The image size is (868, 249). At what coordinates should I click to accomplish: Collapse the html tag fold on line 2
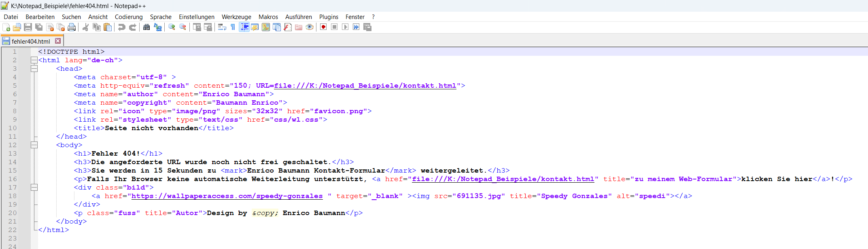(x=34, y=60)
